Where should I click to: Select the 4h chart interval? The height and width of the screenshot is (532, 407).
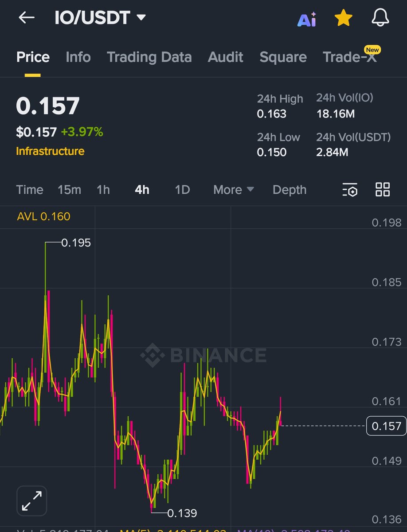pos(142,190)
